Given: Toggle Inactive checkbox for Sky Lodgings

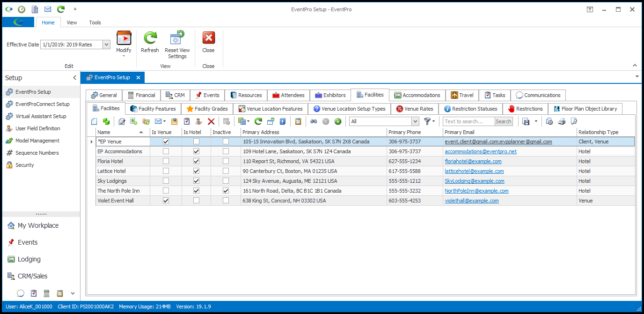Looking at the screenshot, I should 226,181.
